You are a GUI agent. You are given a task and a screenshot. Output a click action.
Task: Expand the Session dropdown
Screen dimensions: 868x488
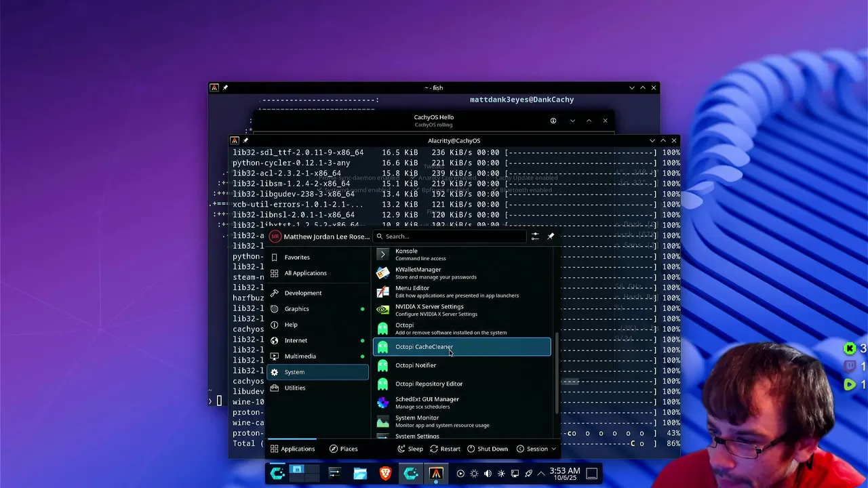point(536,449)
